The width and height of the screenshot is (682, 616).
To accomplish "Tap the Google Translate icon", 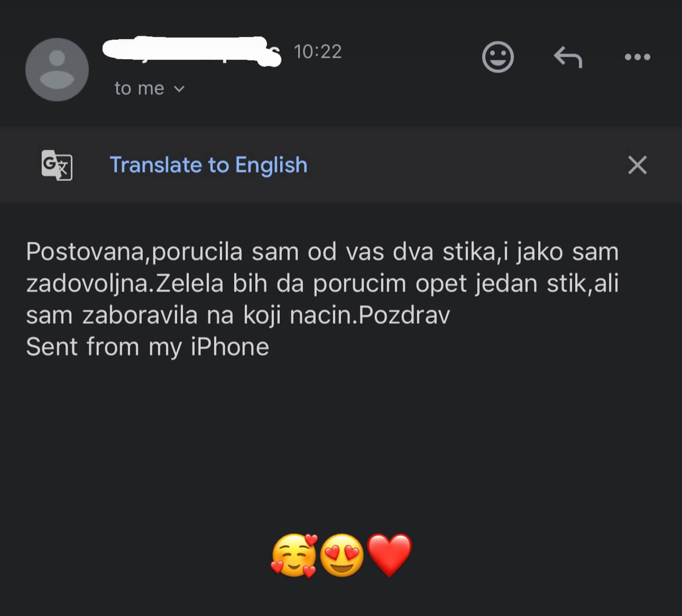I will point(57,165).
